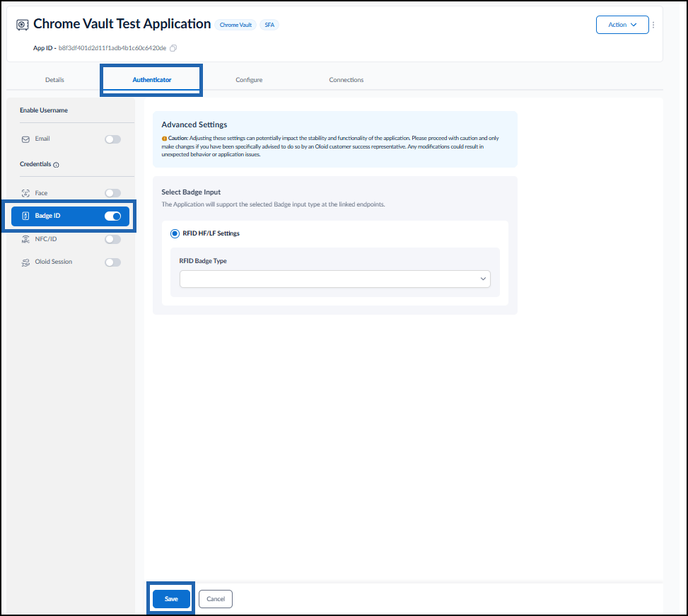This screenshot has width=688, height=616.
Task: Click the Credentials info icon
Action: tap(56, 165)
